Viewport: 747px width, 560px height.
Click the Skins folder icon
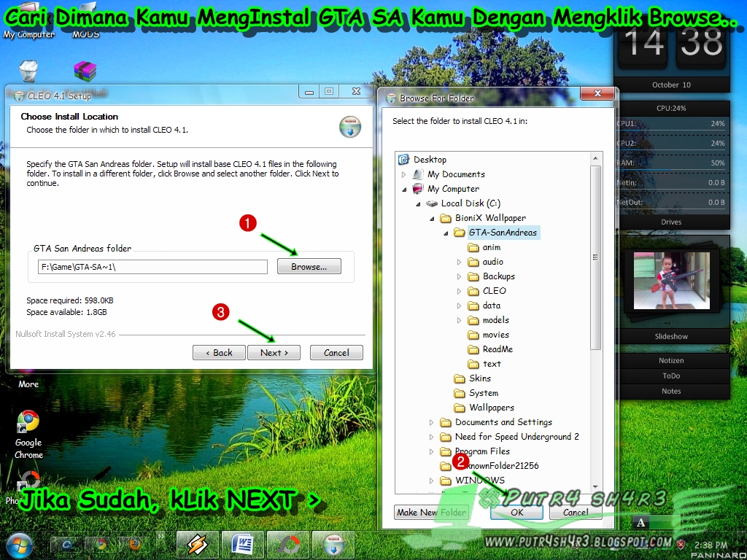point(460,378)
